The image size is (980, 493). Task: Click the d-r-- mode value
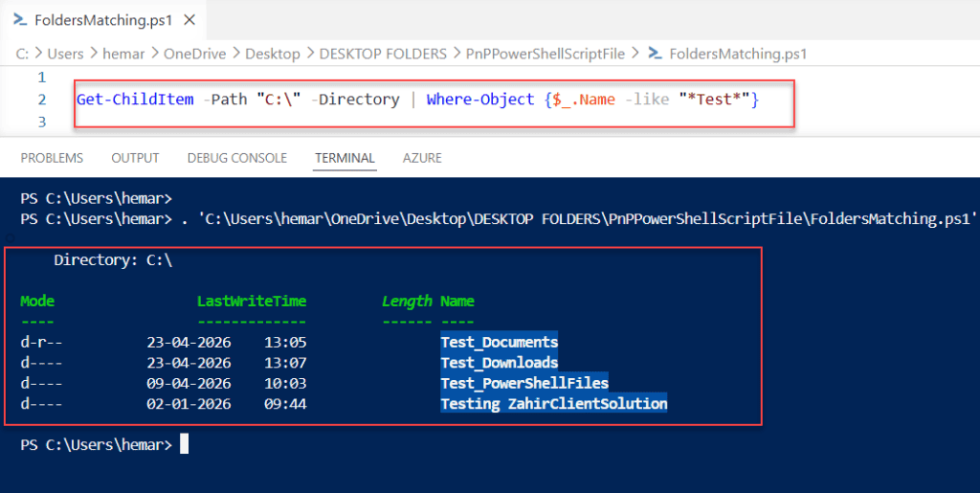click(41, 342)
